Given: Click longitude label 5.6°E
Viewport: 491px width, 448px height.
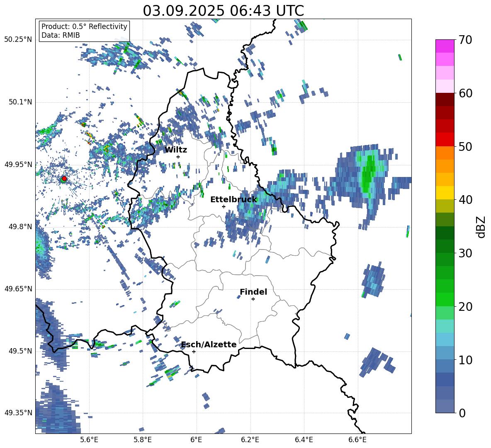Looking at the screenshot, I should [89, 440].
